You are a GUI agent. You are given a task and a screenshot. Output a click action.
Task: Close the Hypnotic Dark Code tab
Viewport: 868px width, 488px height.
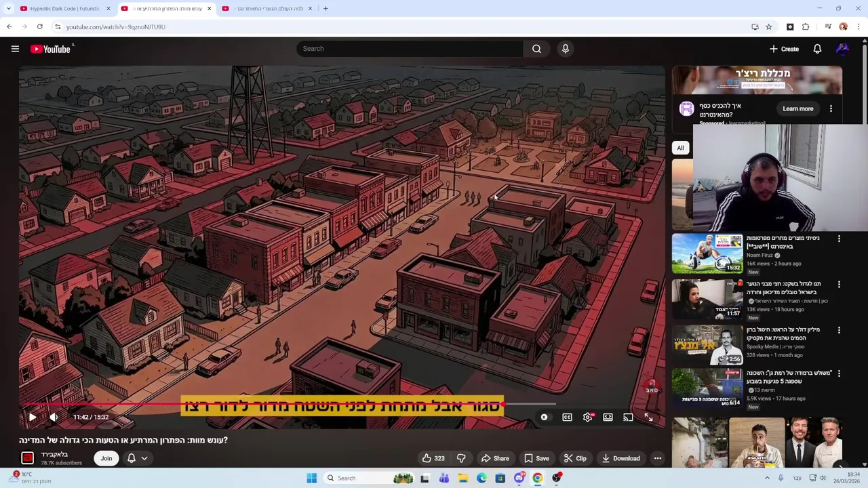pos(108,9)
